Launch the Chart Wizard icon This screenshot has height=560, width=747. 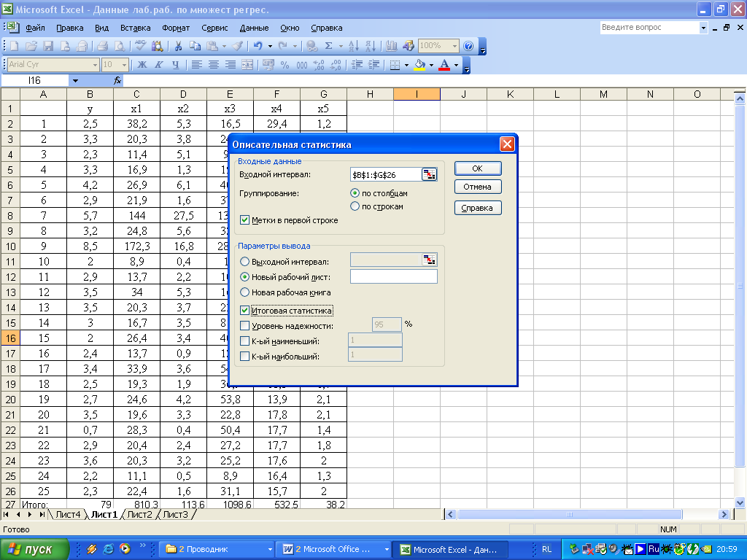click(392, 46)
